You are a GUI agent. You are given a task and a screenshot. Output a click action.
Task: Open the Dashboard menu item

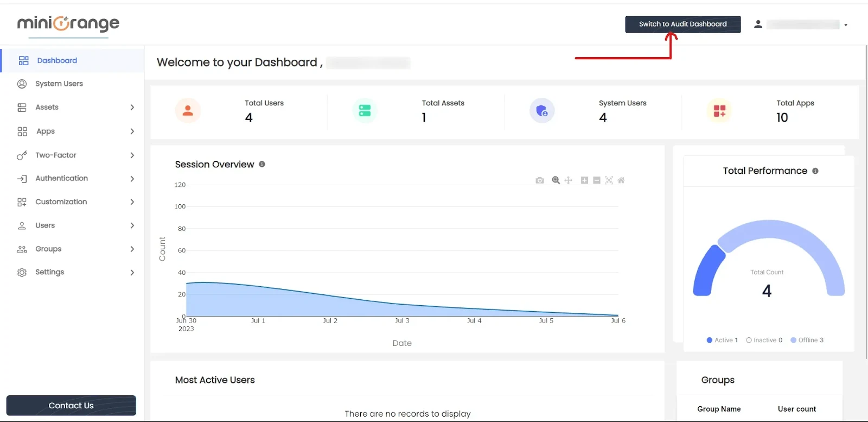click(x=73, y=60)
